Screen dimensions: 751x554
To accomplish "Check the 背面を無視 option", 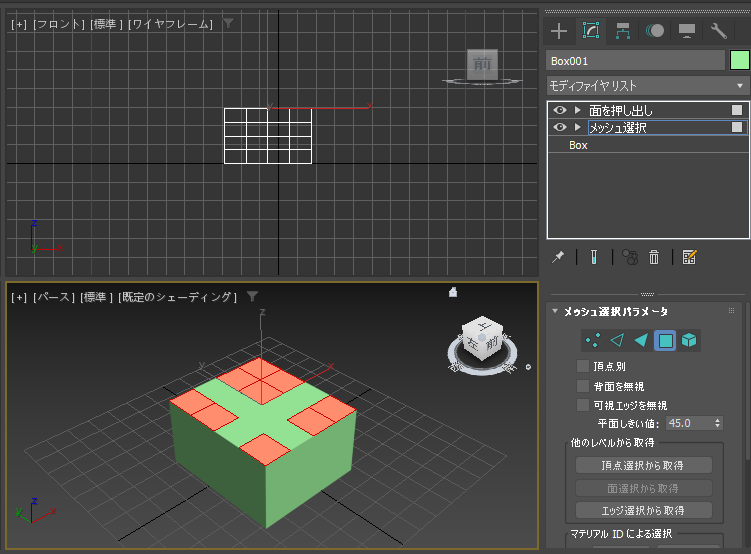I will pyautogui.click(x=583, y=386).
